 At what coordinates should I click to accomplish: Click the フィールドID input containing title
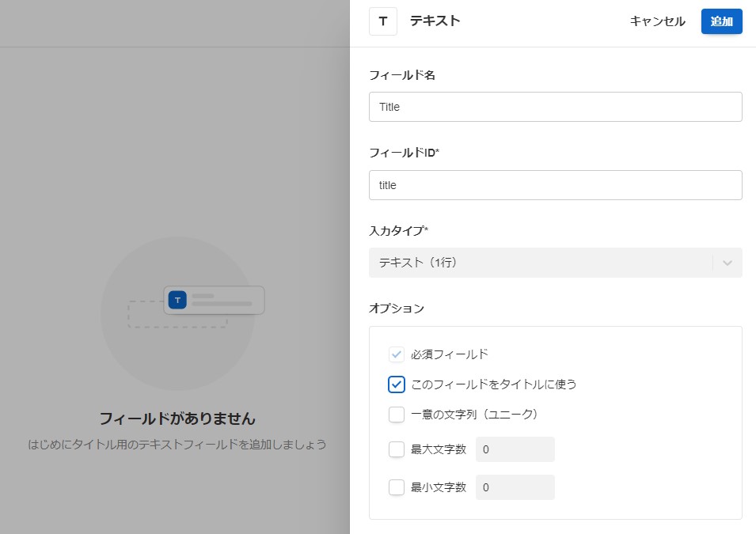coord(556,185)
